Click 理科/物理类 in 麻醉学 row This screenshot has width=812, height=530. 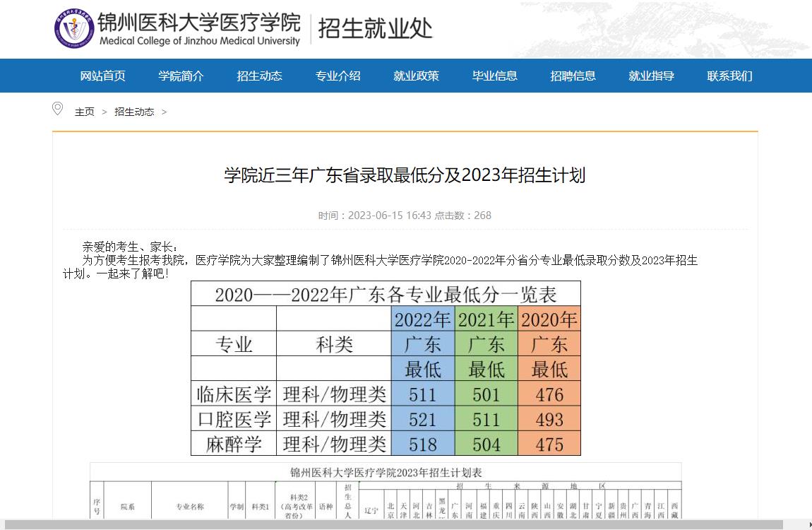click(x=334, y=444)
